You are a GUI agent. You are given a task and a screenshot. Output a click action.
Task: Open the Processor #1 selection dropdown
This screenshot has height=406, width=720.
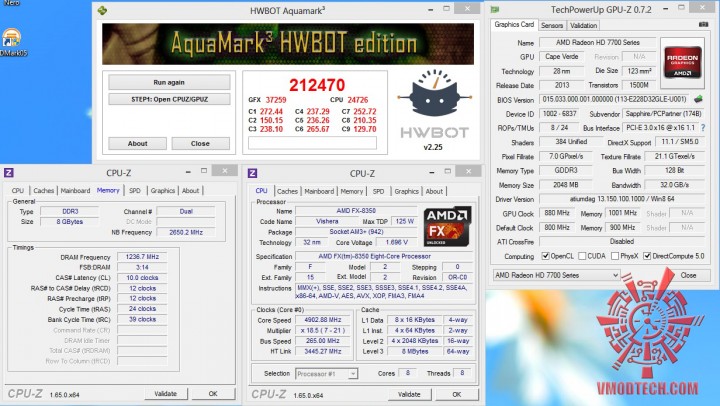point(326,374)
